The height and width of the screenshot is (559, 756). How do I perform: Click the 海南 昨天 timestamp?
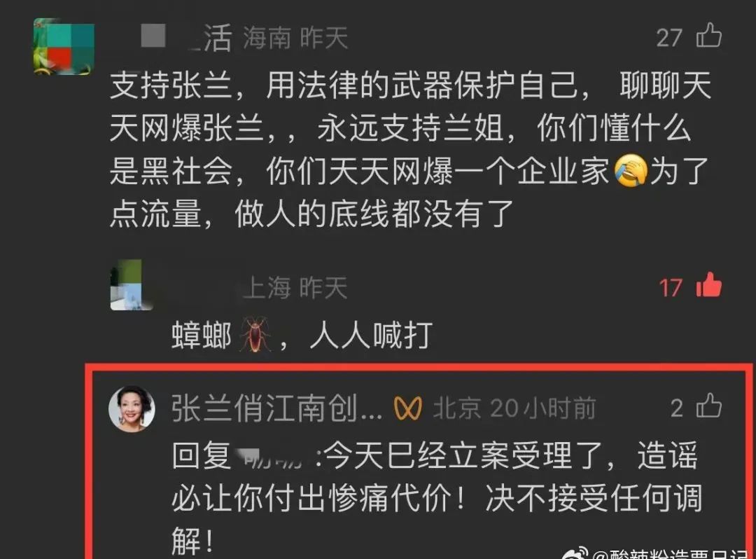(x=295, y=38)
